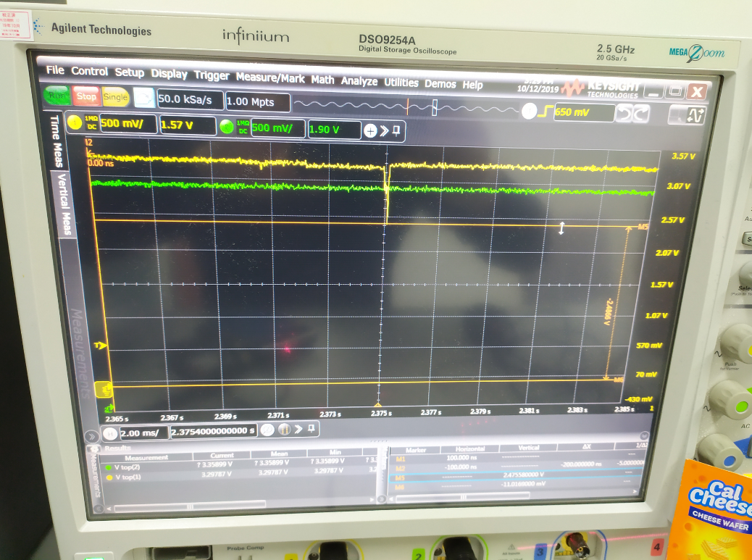Select the M1 marker row
This screenshot has width=752, height=560.
pyautogui.click(x=517, y=458)
